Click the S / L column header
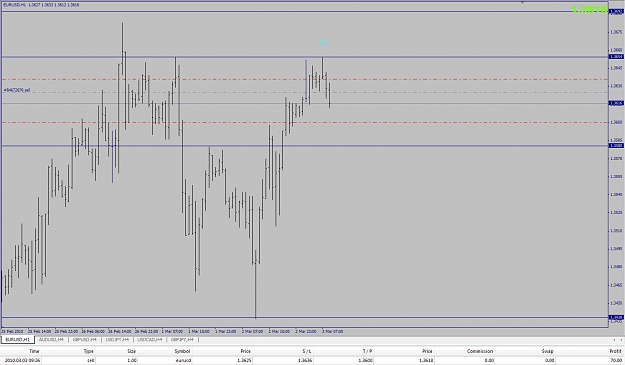This screenshot has height=365, width=625. [307, 351]
